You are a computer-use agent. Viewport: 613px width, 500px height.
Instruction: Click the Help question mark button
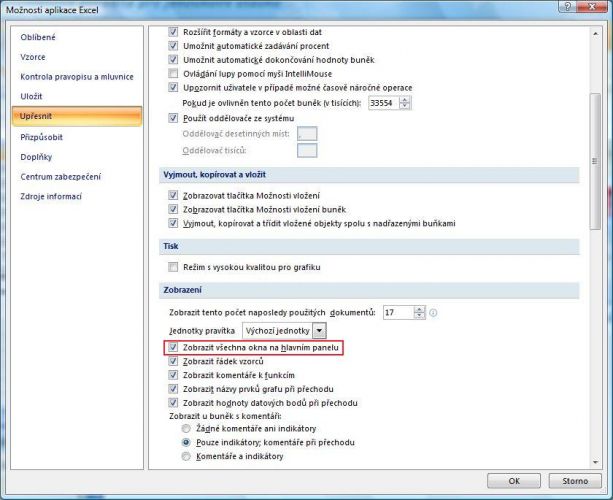pyautogui.click(x=568, y=7)
